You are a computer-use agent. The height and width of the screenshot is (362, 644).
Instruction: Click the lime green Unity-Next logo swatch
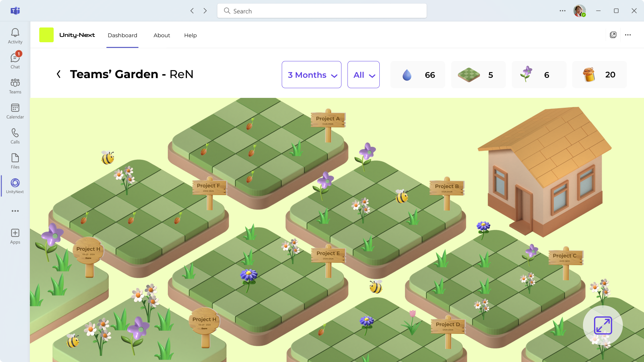click(x=46, y=35)
